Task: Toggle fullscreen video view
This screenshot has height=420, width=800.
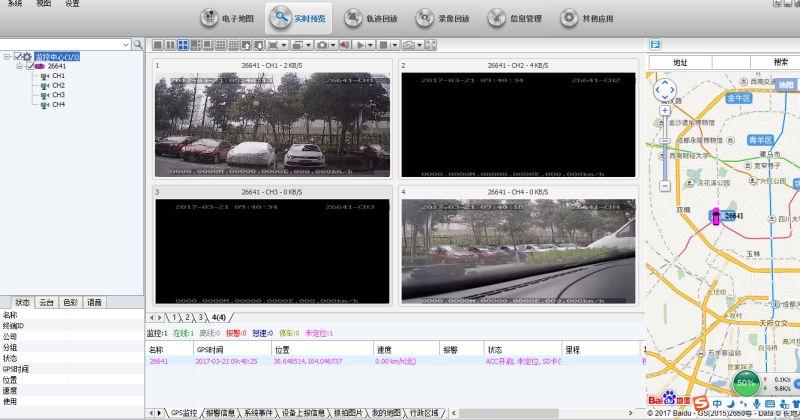Action: tap(431, 45)
